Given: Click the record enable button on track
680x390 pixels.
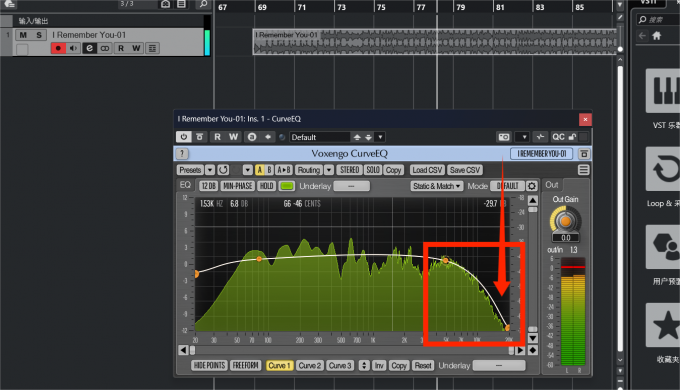Looking at the screenshot, I should click(x=58, y=48).
